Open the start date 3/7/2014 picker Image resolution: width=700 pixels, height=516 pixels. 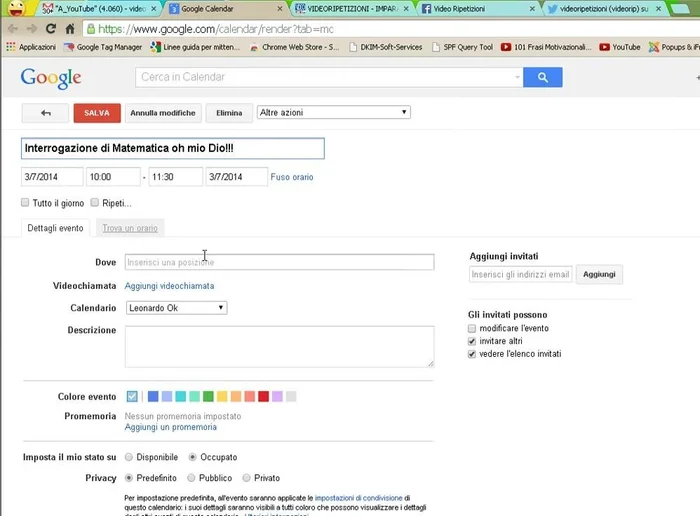(52, 177)
